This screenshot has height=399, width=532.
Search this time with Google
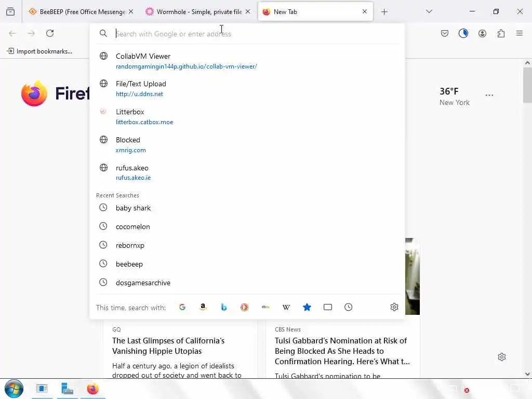pyautogui.click(x=182, y=307)
